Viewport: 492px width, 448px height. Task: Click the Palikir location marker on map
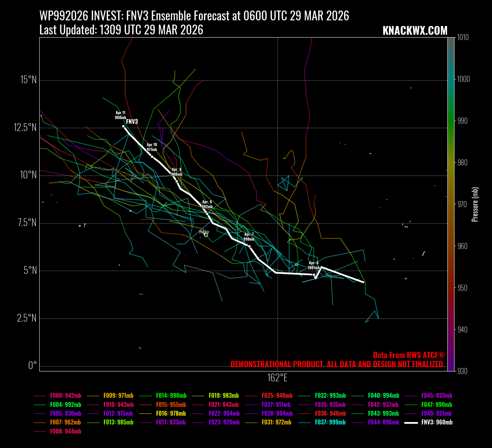click(206, 235)
